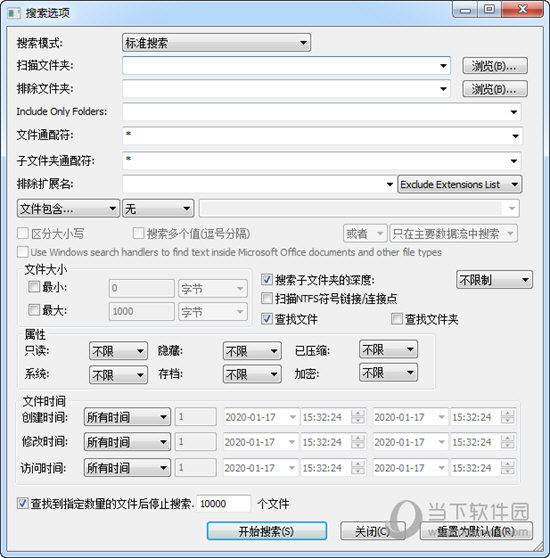Open the 文件包含... dropdown
The height and width of the screenshot is (558, 550).
[x=68, y=209]
